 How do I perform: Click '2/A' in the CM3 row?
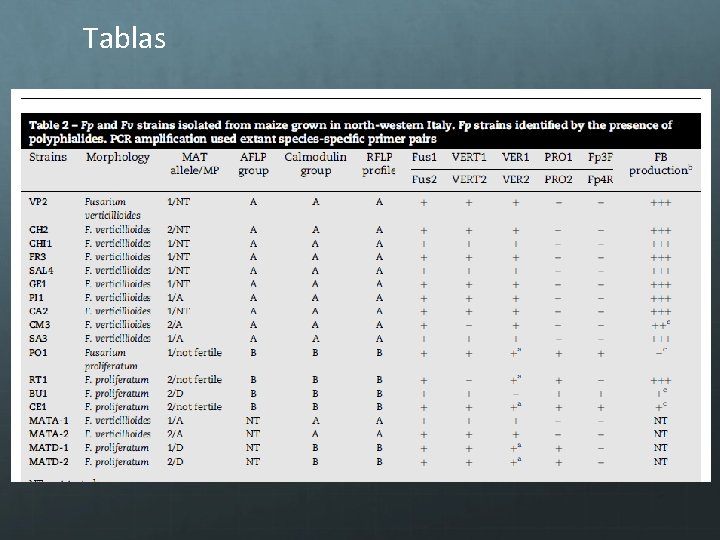coord(175,325)
